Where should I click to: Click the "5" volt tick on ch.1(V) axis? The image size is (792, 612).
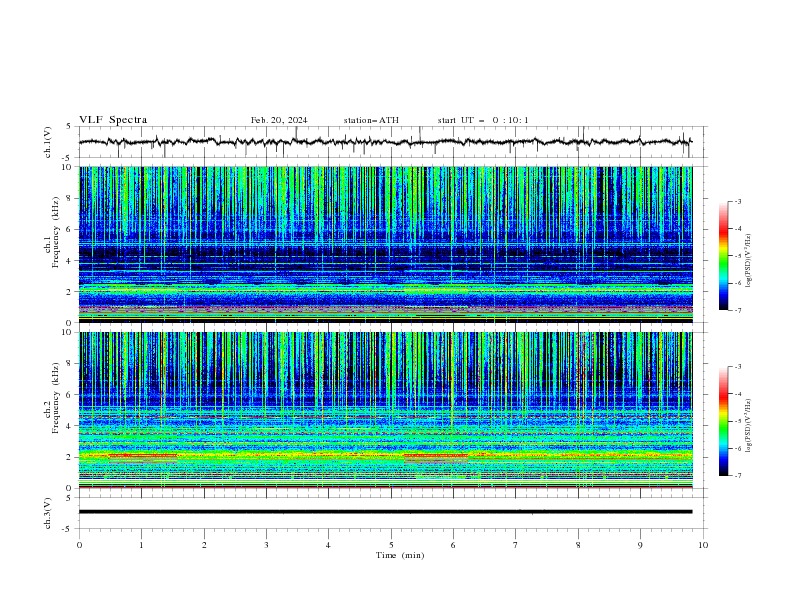point(69,126)
